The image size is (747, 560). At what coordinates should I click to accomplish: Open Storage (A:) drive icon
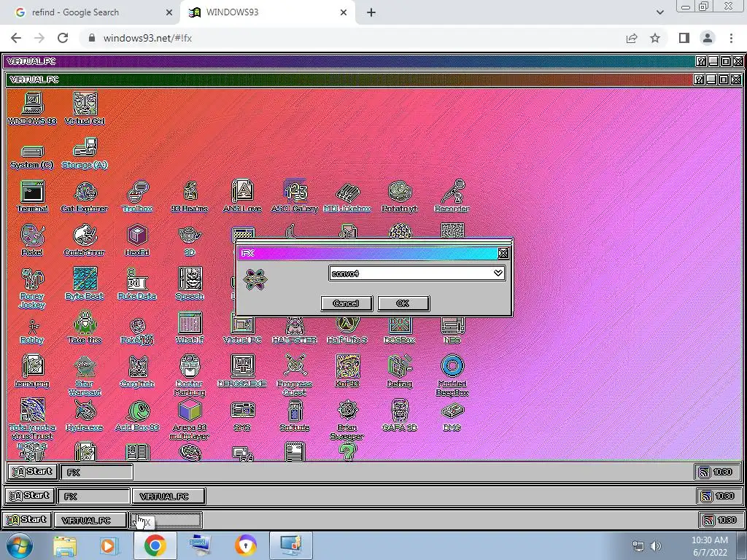click(x=85, y=153)
